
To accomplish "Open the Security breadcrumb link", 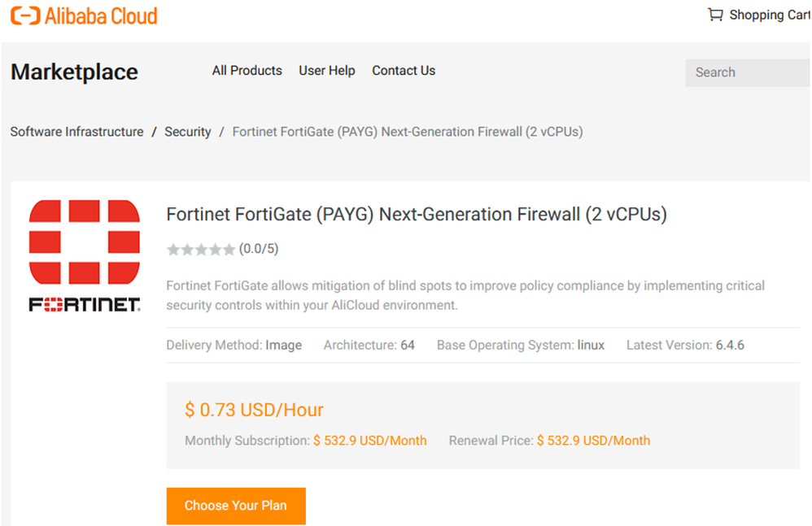I will click(x=187, y=132).
